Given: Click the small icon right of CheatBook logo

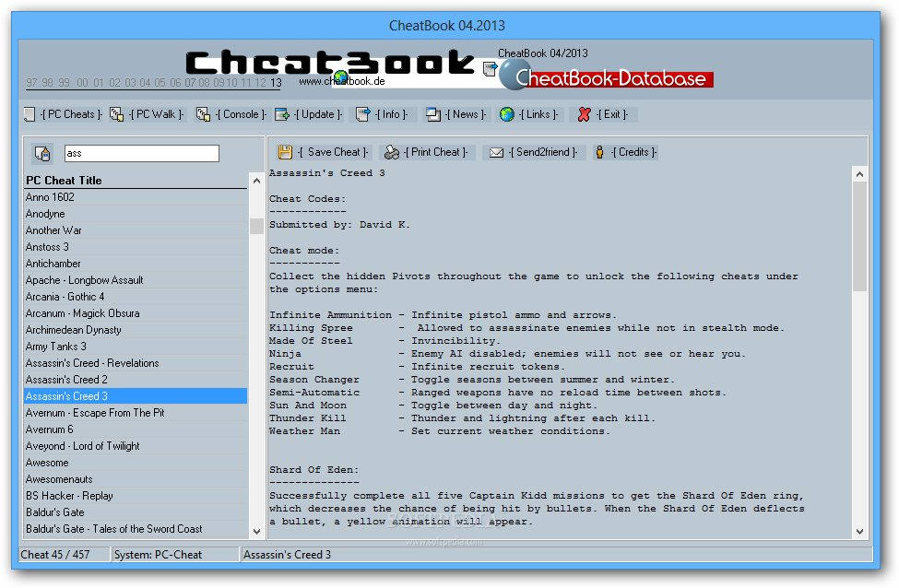Looking at the screenshot, I should click(490, 69).
